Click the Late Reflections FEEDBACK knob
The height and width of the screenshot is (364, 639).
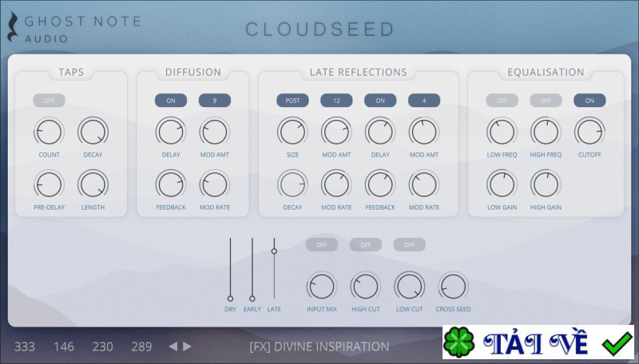(380, 184)
